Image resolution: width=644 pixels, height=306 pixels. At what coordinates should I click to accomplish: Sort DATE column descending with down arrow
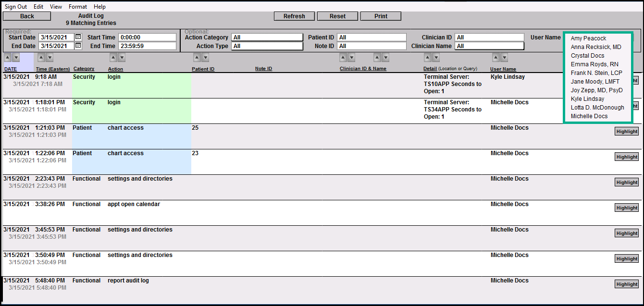click(x=16, y=58)
